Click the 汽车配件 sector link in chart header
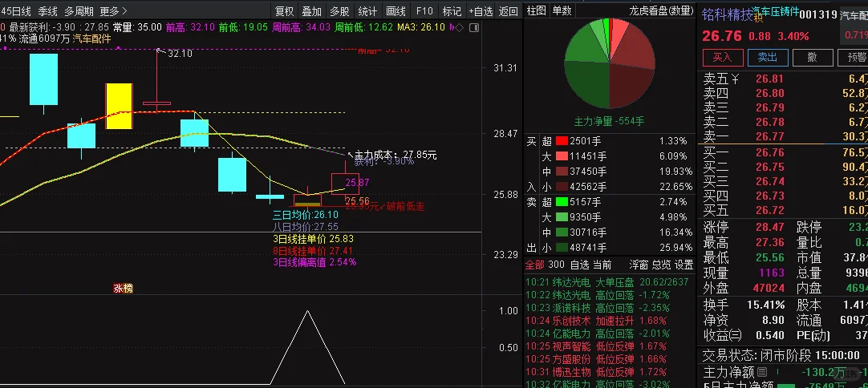Screen dimensions: 868x388 pos(91,38)
